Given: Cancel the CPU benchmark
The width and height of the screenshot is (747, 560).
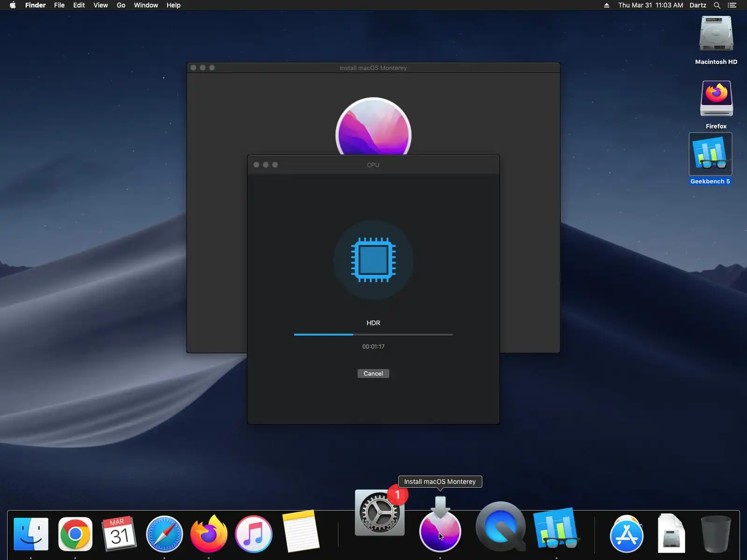Looking at the screenshot, I should pos(373,373).
